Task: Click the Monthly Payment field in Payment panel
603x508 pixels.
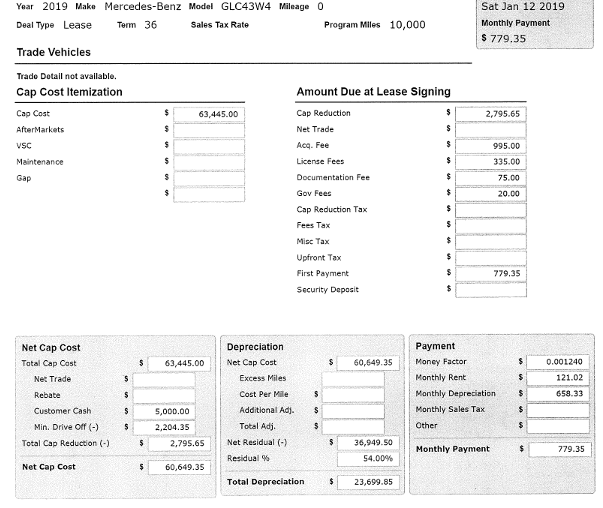Action: (x=560, y=450)
